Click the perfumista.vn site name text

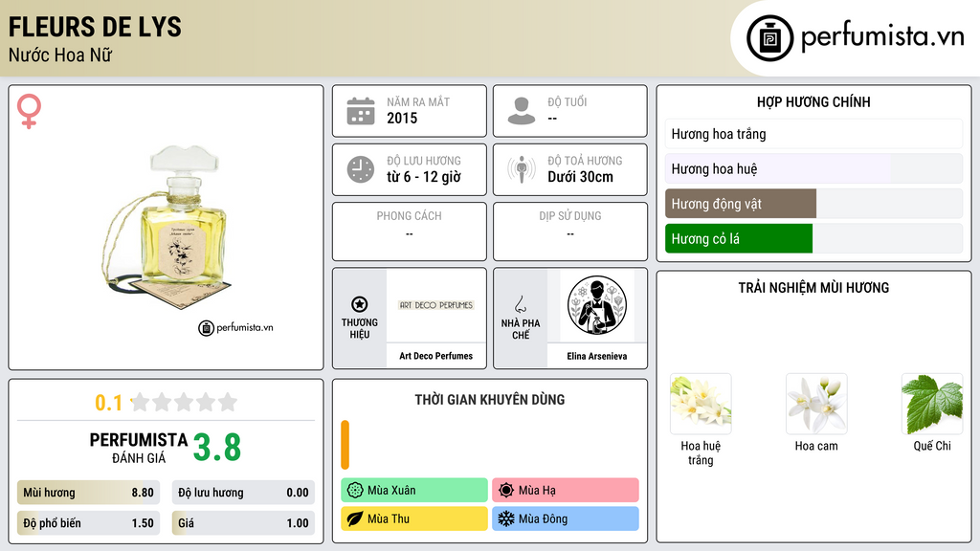click(882, 36)
